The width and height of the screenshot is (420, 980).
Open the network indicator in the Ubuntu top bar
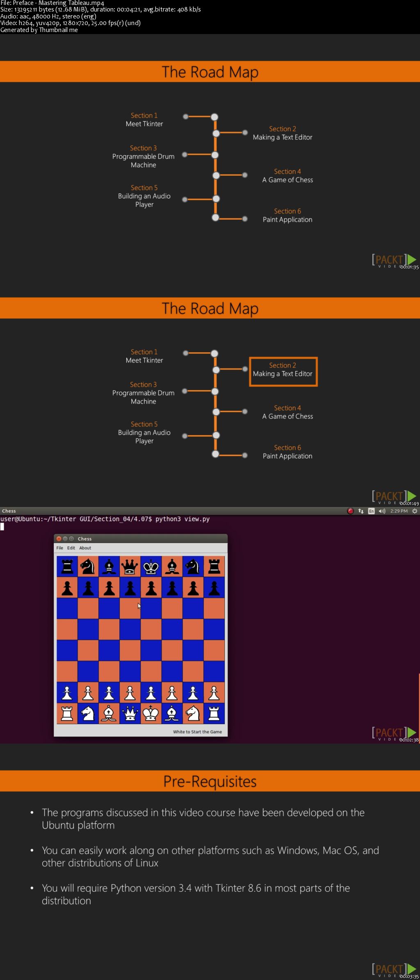coord(361,511)
